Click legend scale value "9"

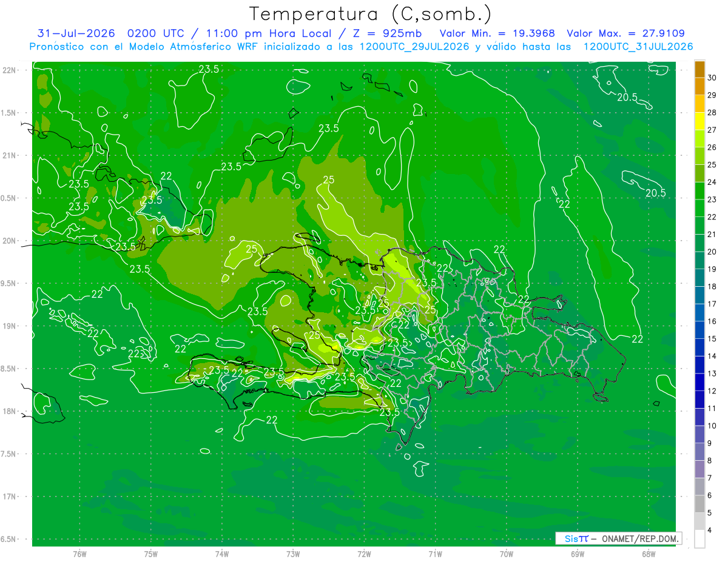pyautogui.click(x=710, y=443)
